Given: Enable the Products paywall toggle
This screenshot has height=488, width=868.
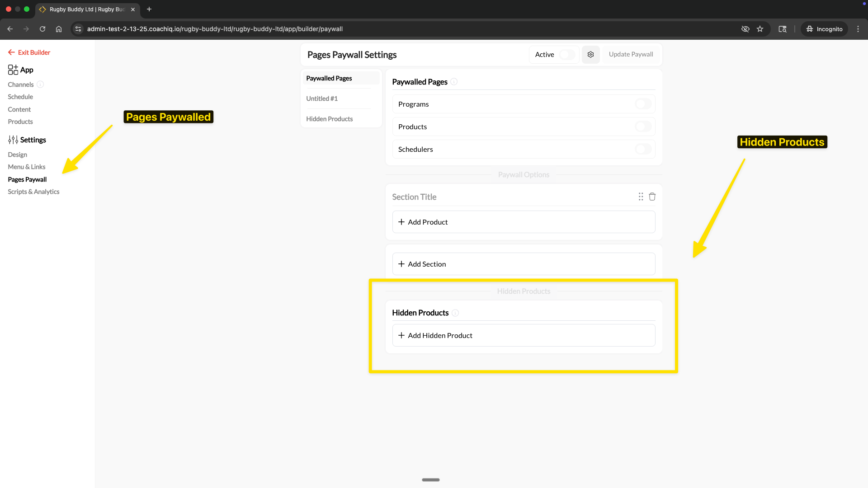Looking at the screenshot, I should coord(643,127).
